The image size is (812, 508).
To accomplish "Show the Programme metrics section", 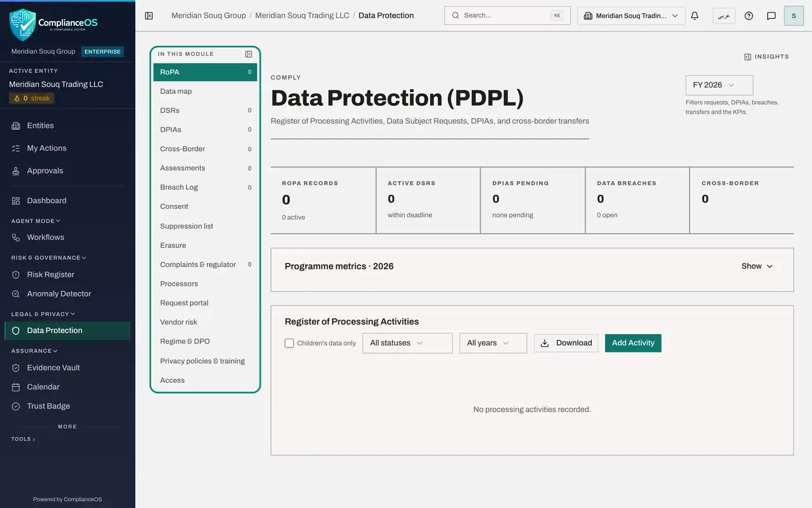I will tap(757, 266).
